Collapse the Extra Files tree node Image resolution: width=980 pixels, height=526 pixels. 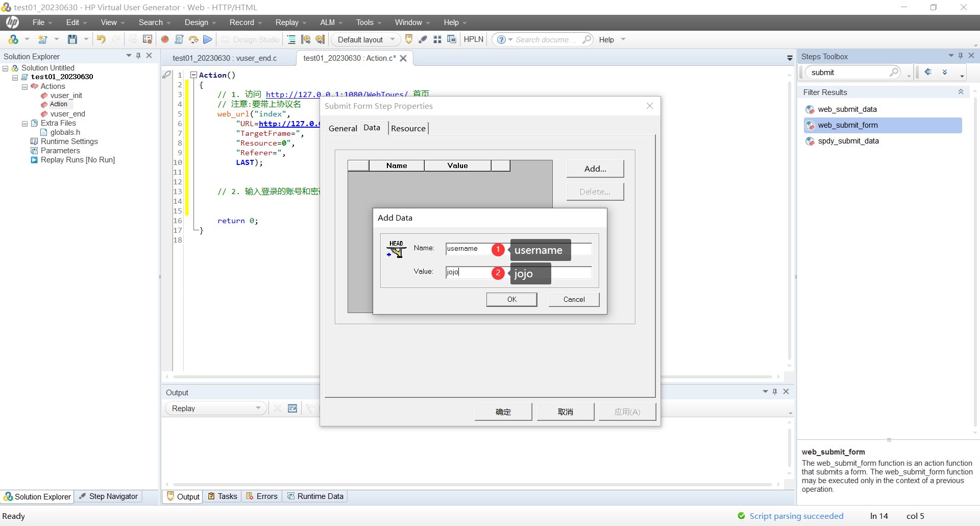(x=24, y=124)
